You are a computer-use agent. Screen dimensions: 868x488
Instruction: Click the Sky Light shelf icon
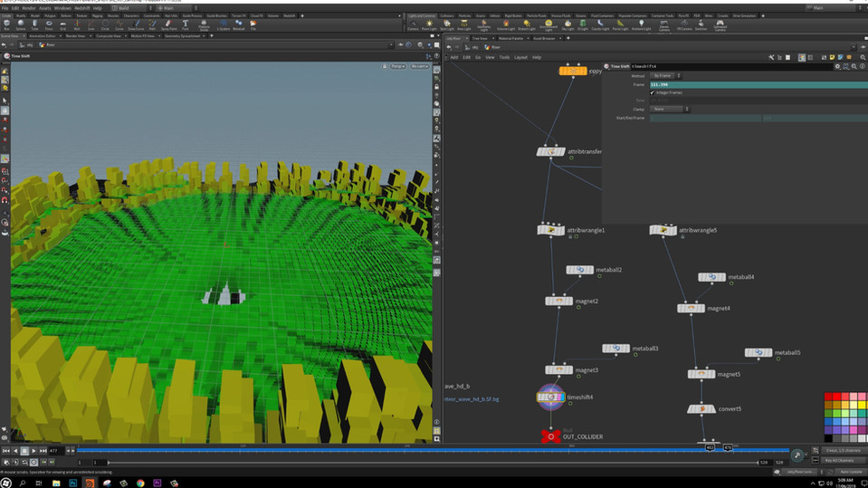[568, 25]
